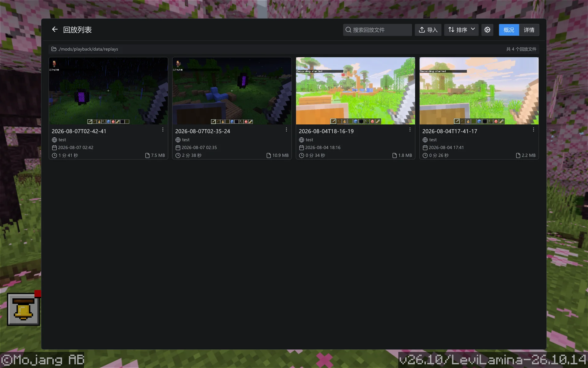Click the title 2026-08-04T18-16-19
The image size is (588, 368).
coord(326,131)
